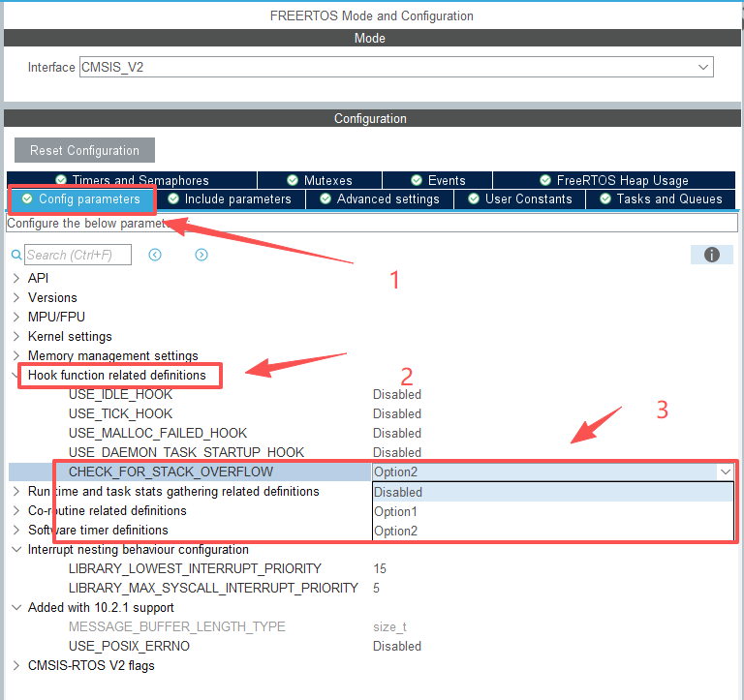This screenshot has width=744, height=700.
Task: Switch to Include parameters tab
Action: click(x=231, y=199)
